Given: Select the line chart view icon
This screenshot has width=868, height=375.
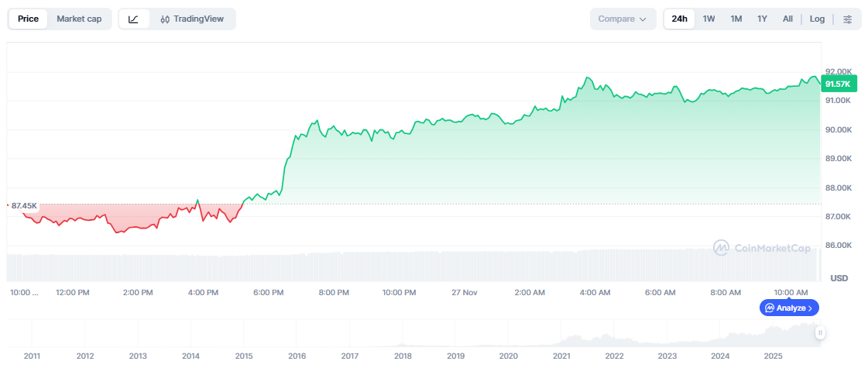Looking at the screenshot, I should pyautogui.click(x=133, y=19).
